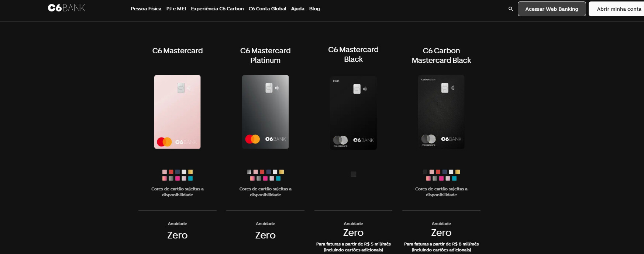Open Acessar Web Banking
The height and width of the screenshot is (254, 644).
pos(551,9)
